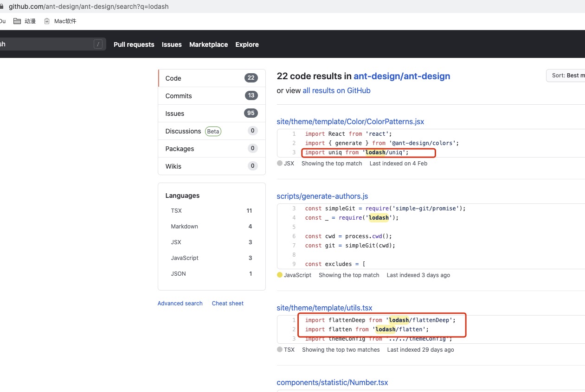Select the Wikis results category
This screenshot has width=585, height=392.
coord(212,166)
